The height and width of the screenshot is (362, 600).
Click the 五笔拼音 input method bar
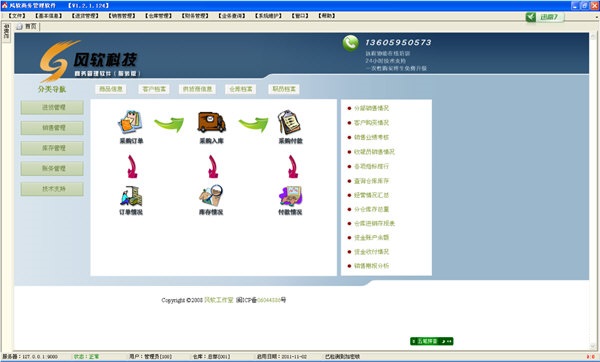point(432,341)
